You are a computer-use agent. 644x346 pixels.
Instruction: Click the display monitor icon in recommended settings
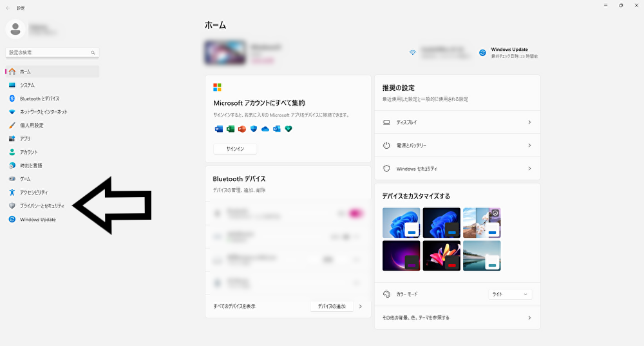click(386, 122)
